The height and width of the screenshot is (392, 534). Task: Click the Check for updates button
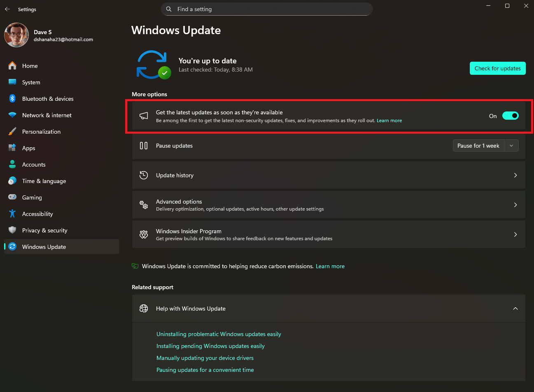[497, 68]
